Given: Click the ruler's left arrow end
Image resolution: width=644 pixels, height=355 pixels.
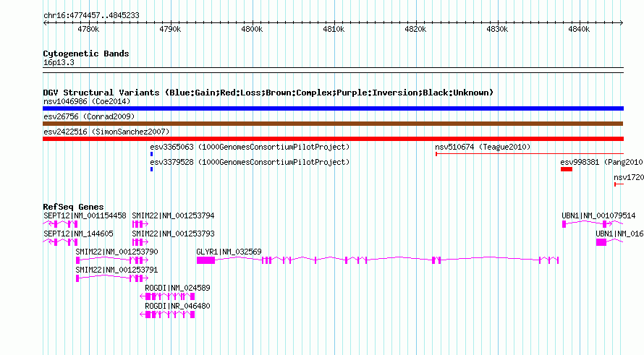Looking at the screenshot, I should (x=45, y=23).
